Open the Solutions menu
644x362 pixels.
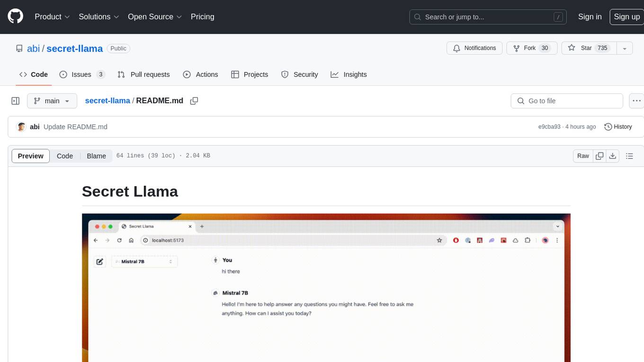point(99,17)
